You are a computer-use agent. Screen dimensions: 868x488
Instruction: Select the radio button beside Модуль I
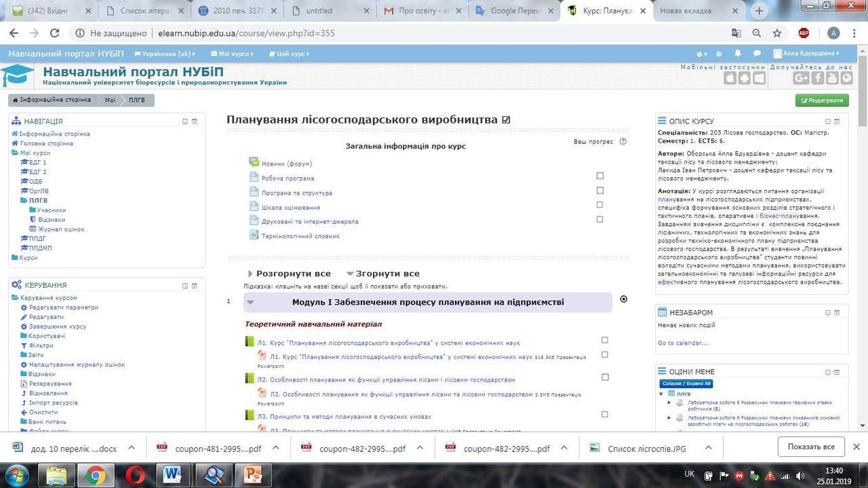pos(624,299)
